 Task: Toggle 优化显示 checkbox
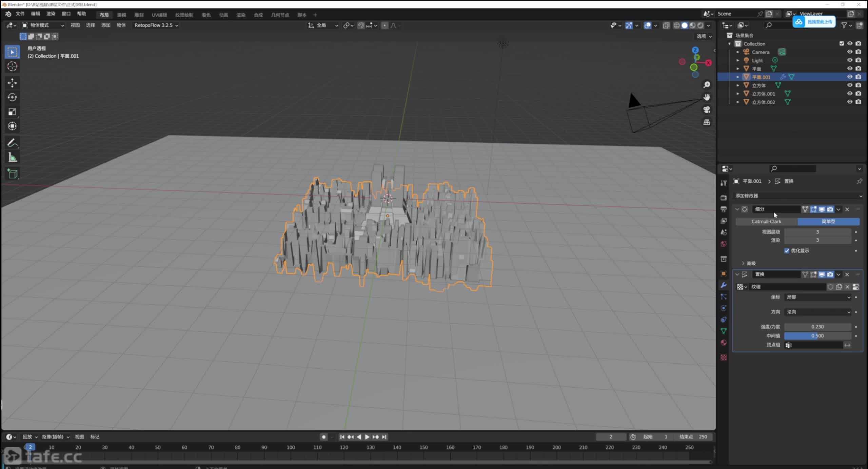click(x=787, y=251)
